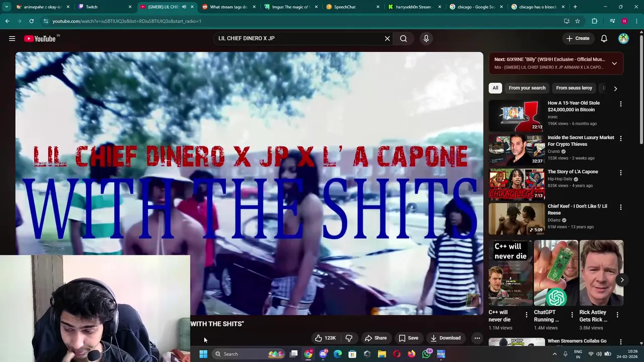Show next Shorts with arrow
644x362 pixels.
tap(622, 280)
